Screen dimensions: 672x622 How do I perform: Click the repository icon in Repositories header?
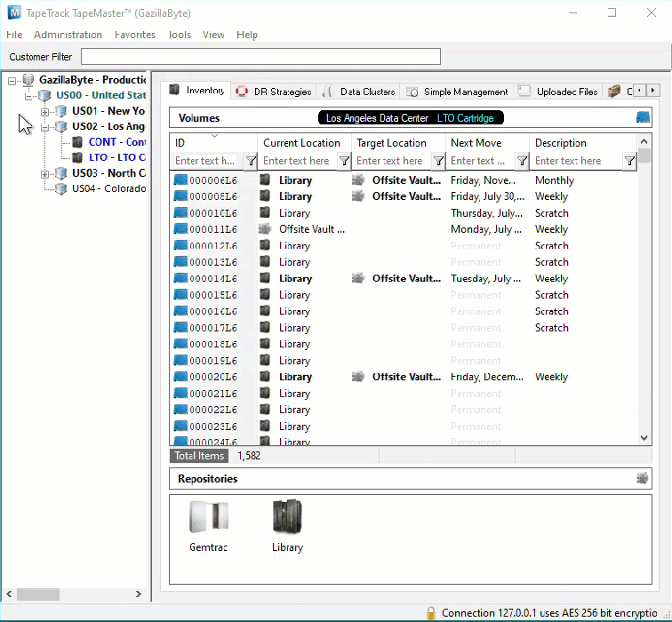642,478
